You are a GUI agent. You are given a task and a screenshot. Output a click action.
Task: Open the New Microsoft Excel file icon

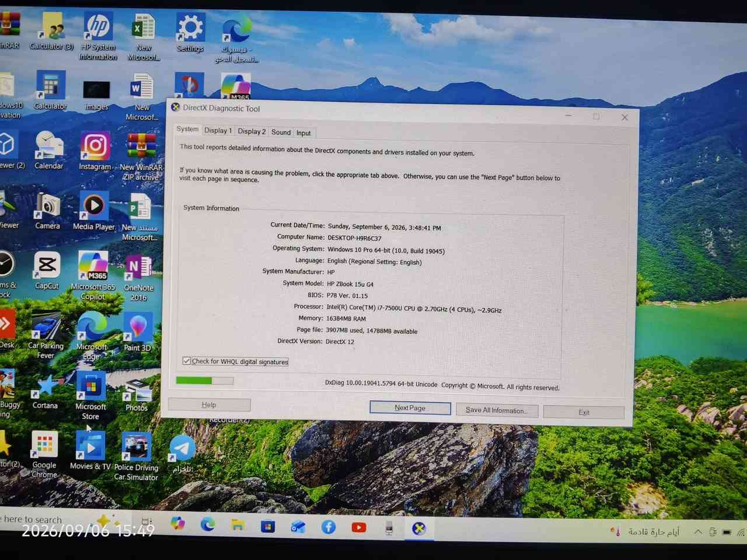click(144, 38)
